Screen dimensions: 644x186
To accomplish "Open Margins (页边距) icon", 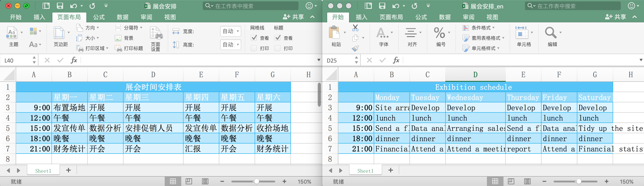I will tap(59, 33).
